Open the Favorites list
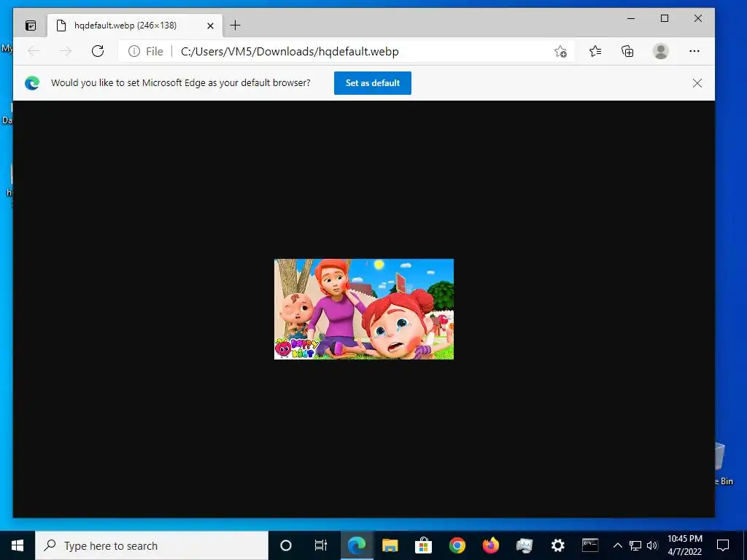Image resolution: width=747 pixels, height=560 pixels. [595, 51]
